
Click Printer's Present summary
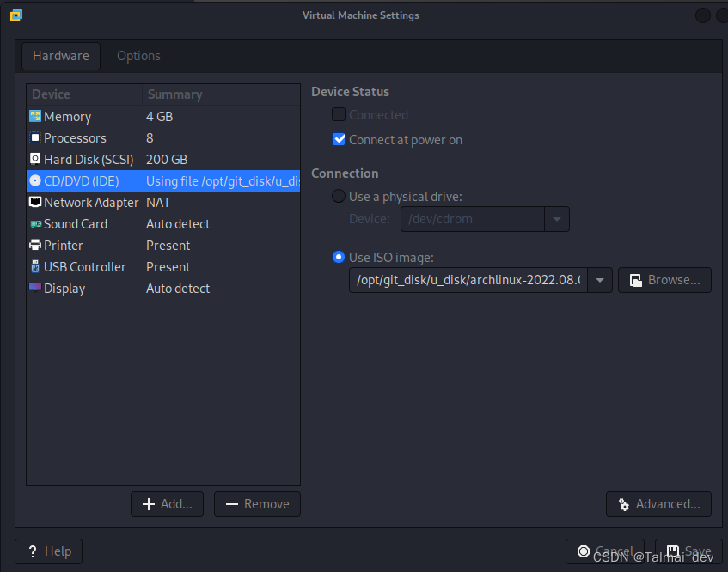[168, 245]
